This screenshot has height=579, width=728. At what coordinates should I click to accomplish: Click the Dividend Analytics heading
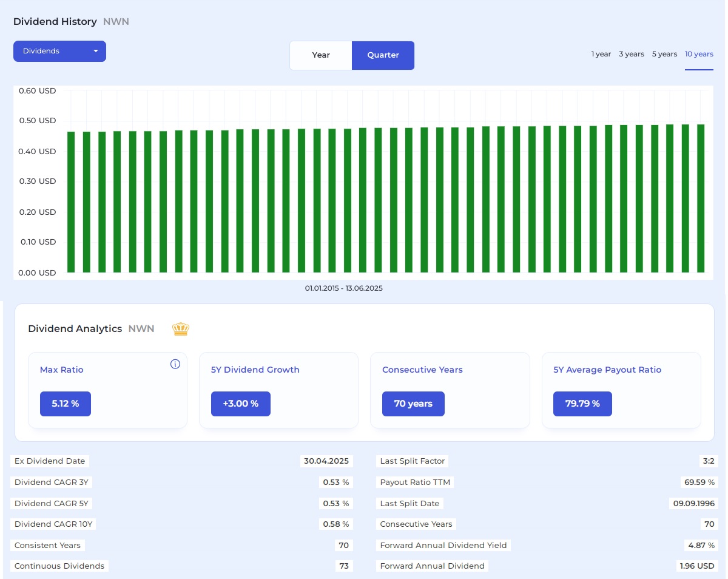75,329
